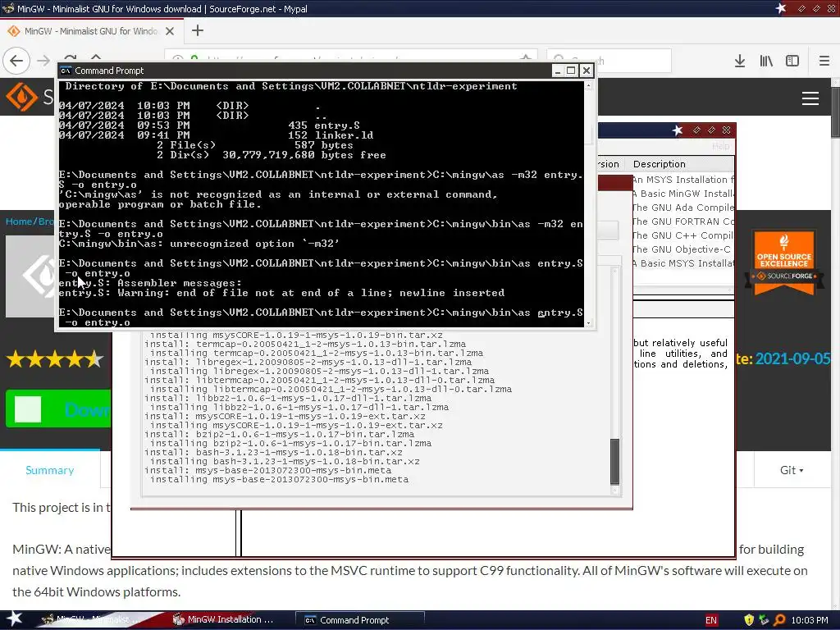Maximize the Command Prompt window

(572, 71)
